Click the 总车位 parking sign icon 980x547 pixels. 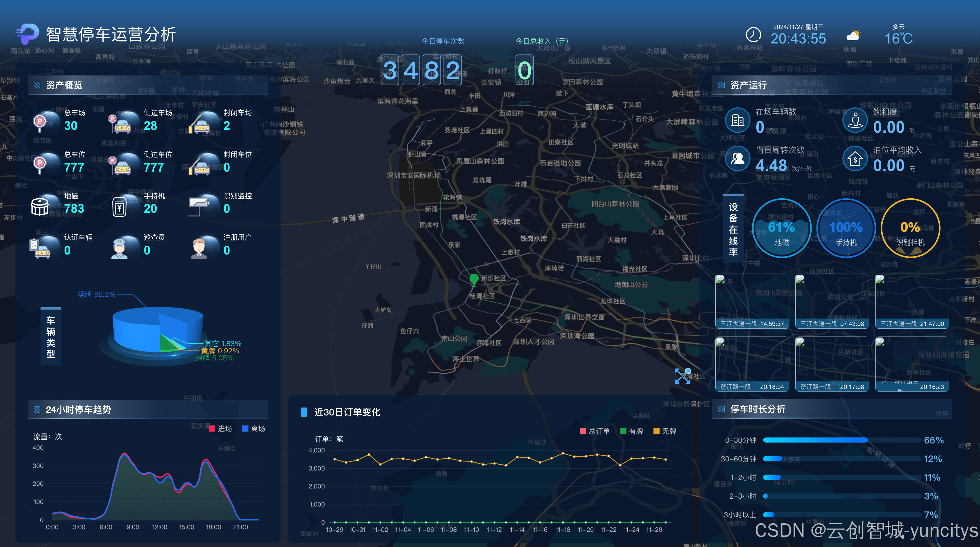click(39, 165)
